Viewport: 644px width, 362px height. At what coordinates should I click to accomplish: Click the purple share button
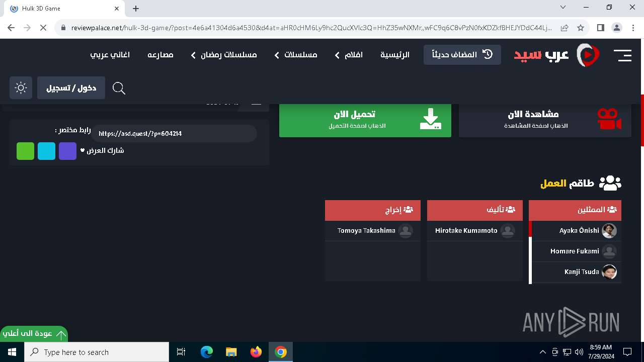[67, 151]
